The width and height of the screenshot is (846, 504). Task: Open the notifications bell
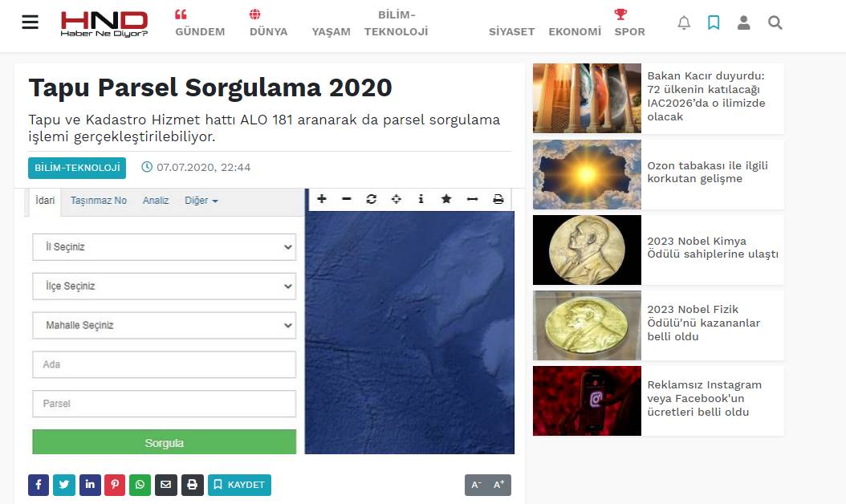point(684,22)
